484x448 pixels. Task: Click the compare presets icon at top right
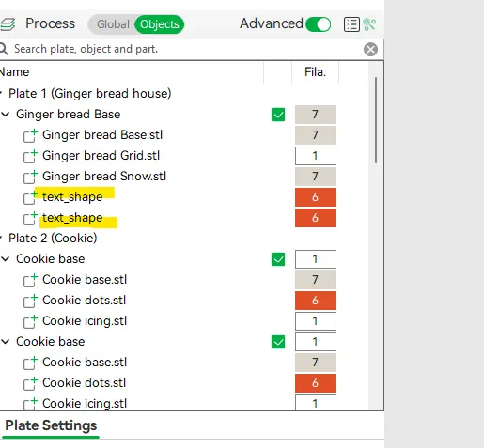tap(369, 24)
